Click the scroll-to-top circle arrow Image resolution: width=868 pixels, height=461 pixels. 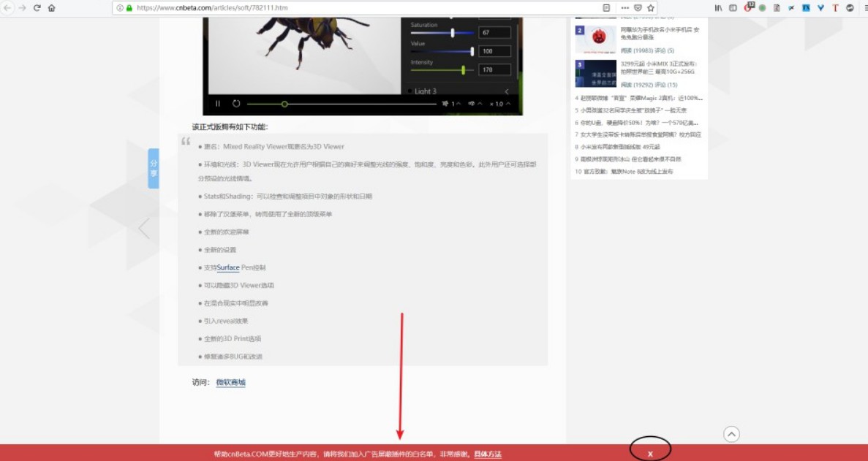coord(731,434)
